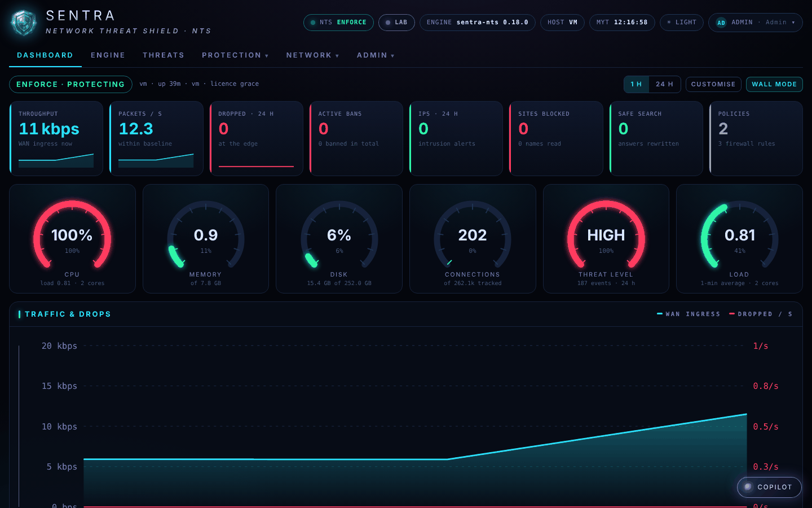
Task: Click the 'licence grace' status text
Action: 235,84
